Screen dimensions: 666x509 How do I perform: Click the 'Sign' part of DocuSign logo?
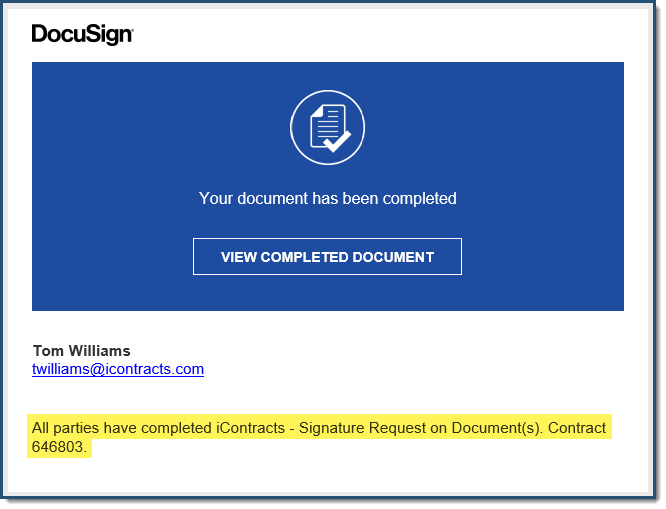point(112,35)
